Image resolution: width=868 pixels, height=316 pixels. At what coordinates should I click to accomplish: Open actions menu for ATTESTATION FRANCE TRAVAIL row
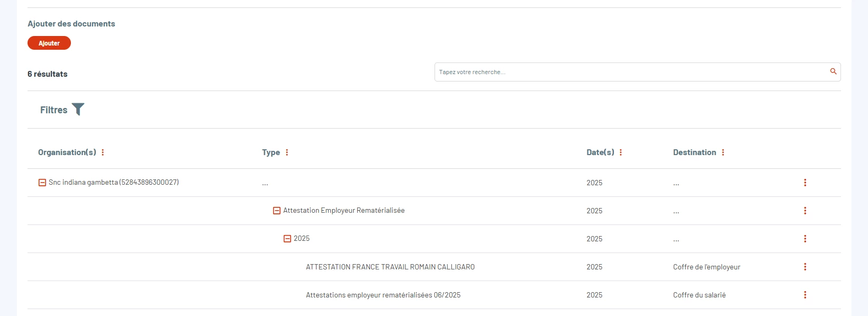pos(805,267)
